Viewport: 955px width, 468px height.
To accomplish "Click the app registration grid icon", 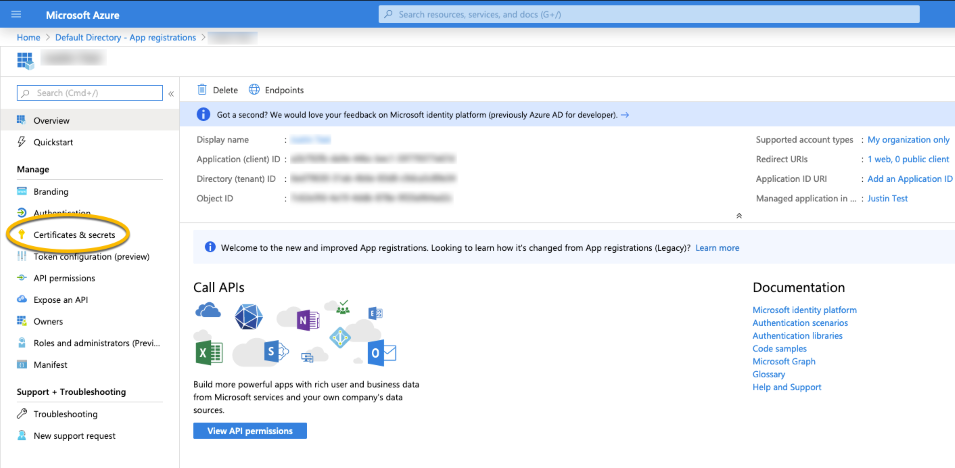I will 25,60.
